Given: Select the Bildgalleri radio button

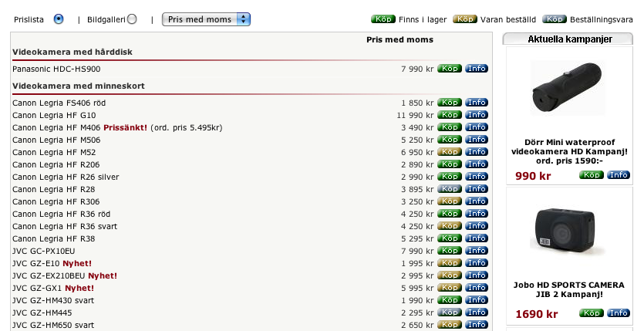Looking at the screenshot, I should [132, 19].
